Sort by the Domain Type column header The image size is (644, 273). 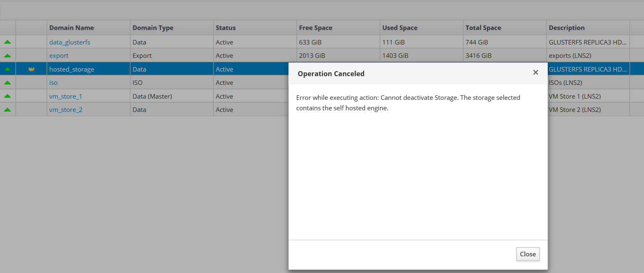click(153, 28)
